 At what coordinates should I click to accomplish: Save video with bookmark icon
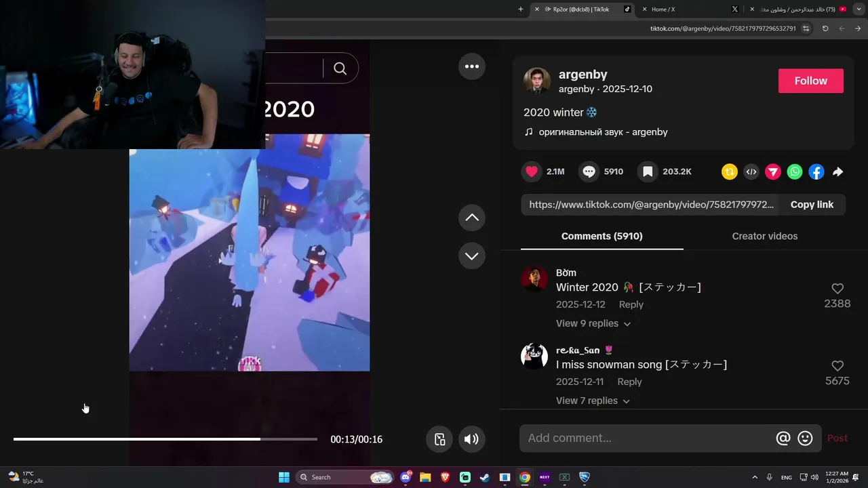(648, 171)
